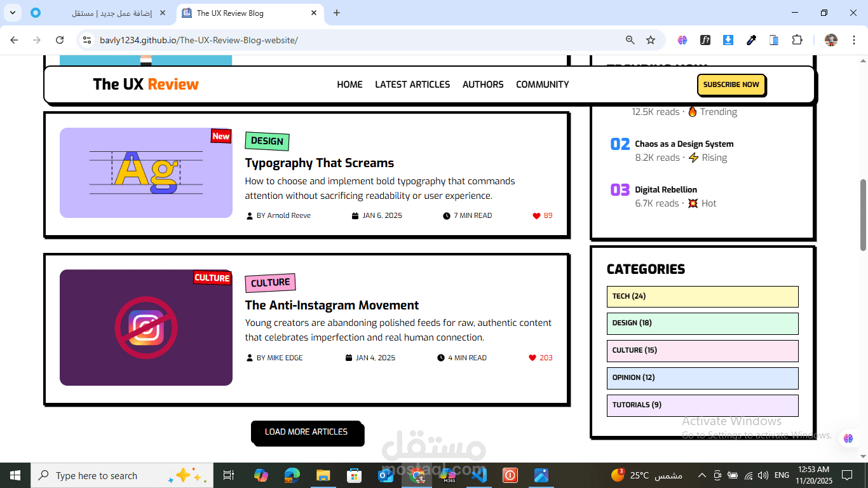Reload the current page
Image resolution: width=868 pixels, height=488 pixels.
(x=60, y=40)
